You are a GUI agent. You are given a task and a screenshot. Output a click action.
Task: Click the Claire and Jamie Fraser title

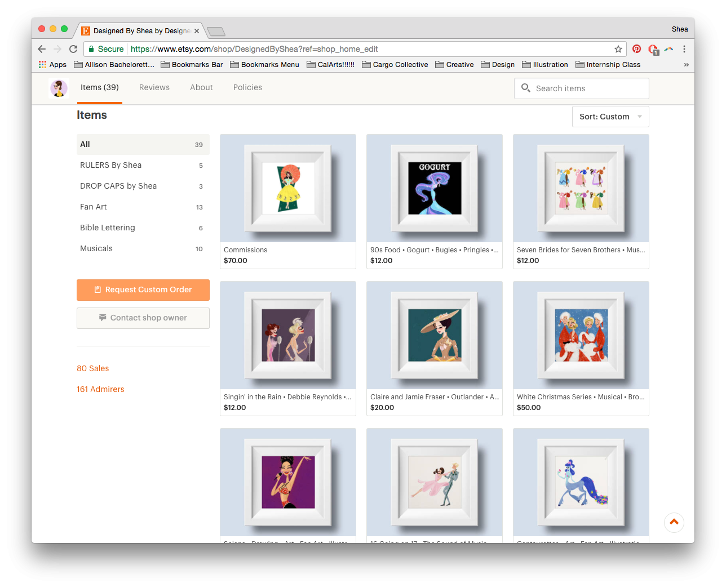[x=435, y=397]
